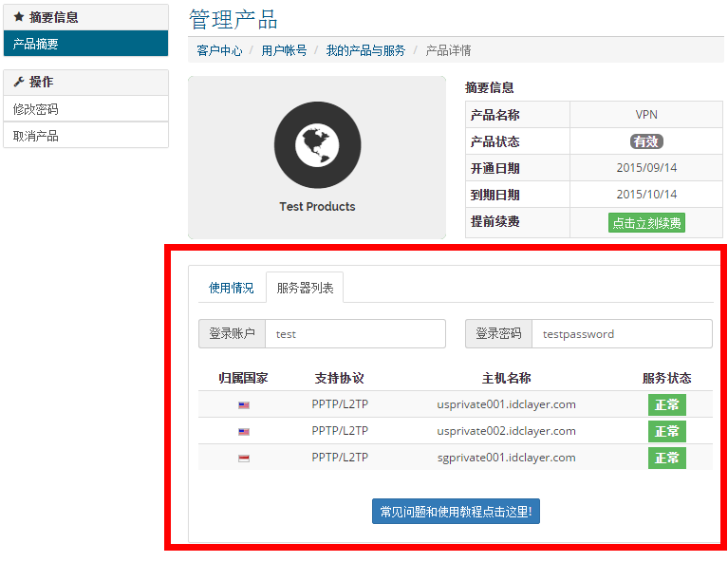Click the product name value VPN
The height and width of the screenshot is (562, 728).
click(x=646, y=115)
